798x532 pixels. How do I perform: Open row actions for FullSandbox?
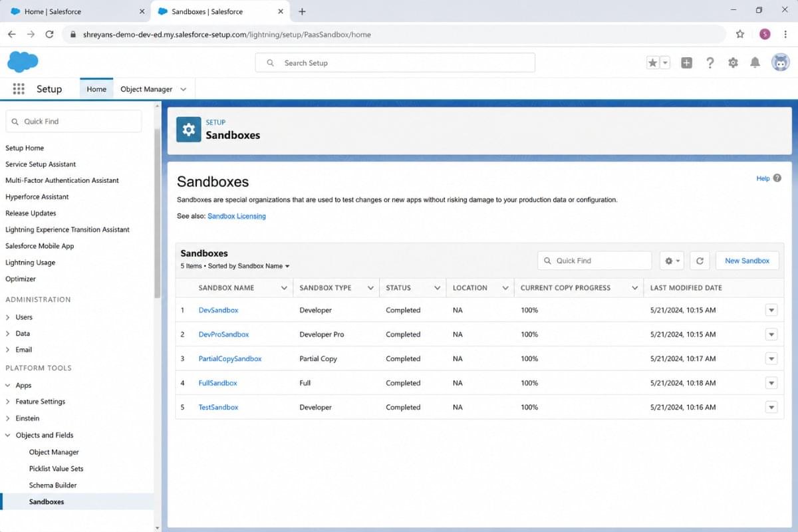771,383
